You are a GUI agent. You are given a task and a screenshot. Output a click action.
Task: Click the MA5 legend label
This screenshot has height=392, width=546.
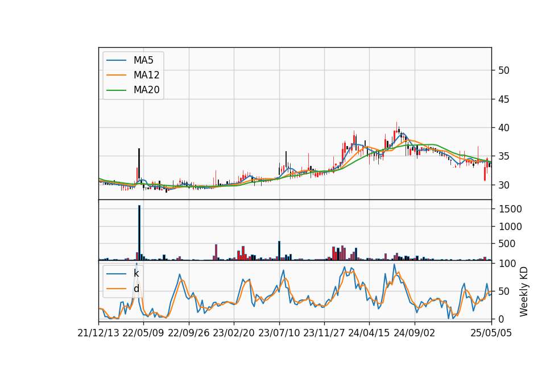pyautogui.click(x=143, y=60)
